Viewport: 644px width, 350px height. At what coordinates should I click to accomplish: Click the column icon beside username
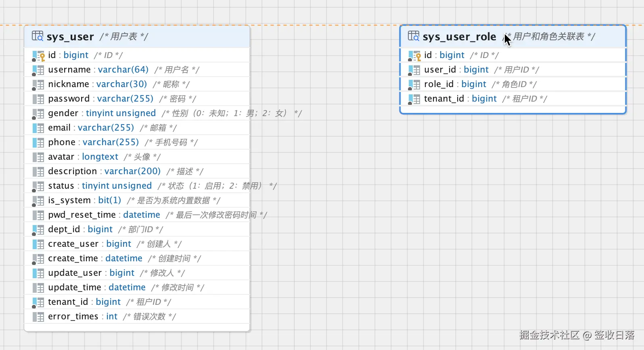tap(38, 70)
